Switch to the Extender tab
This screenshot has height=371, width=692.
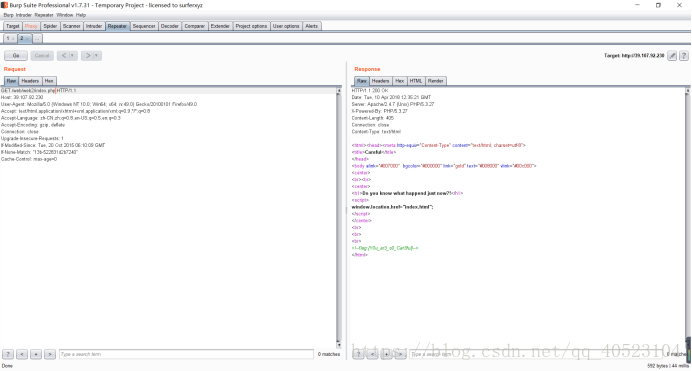pos(220,26)
